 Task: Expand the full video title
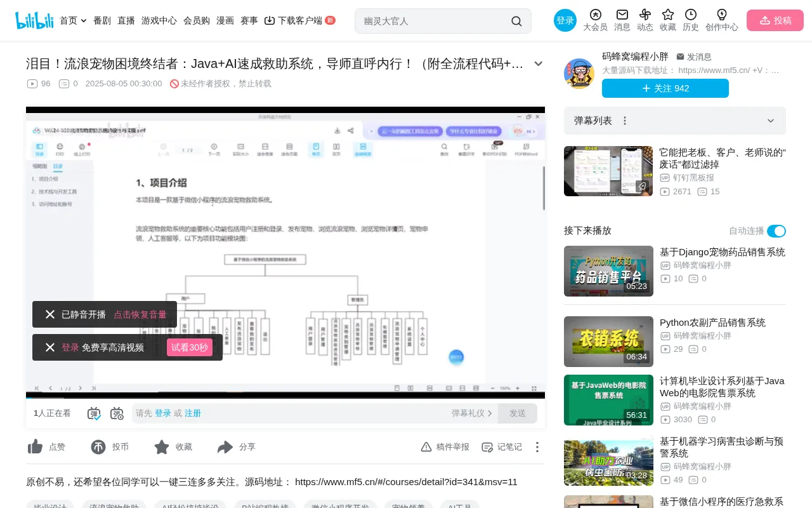539,63
